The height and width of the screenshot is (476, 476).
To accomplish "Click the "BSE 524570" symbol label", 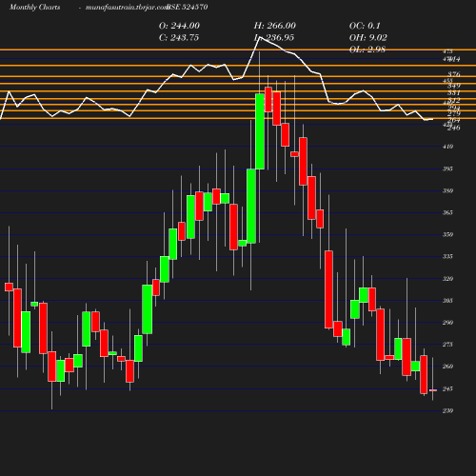I will pyautogui.click(x=188, y=7).
